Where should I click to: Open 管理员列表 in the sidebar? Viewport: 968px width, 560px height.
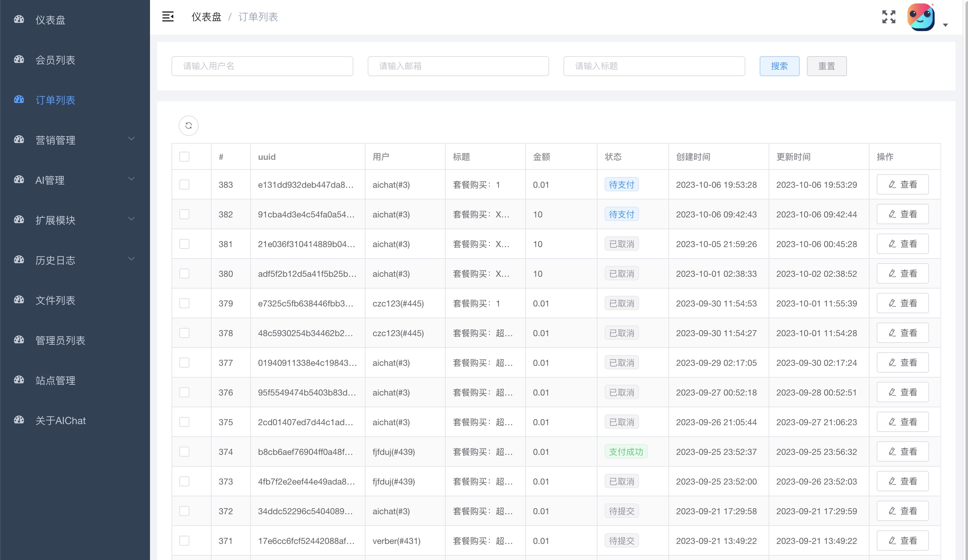coord(60,340)
